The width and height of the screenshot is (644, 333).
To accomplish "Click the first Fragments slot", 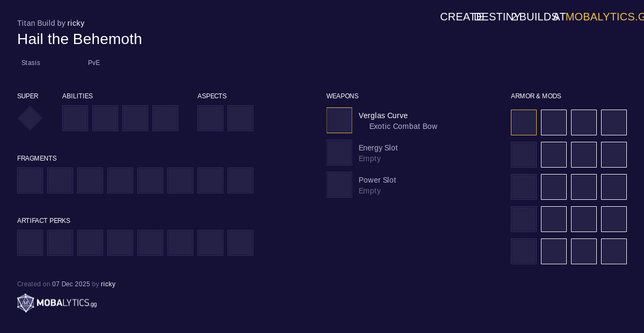I will click(30, 180).
